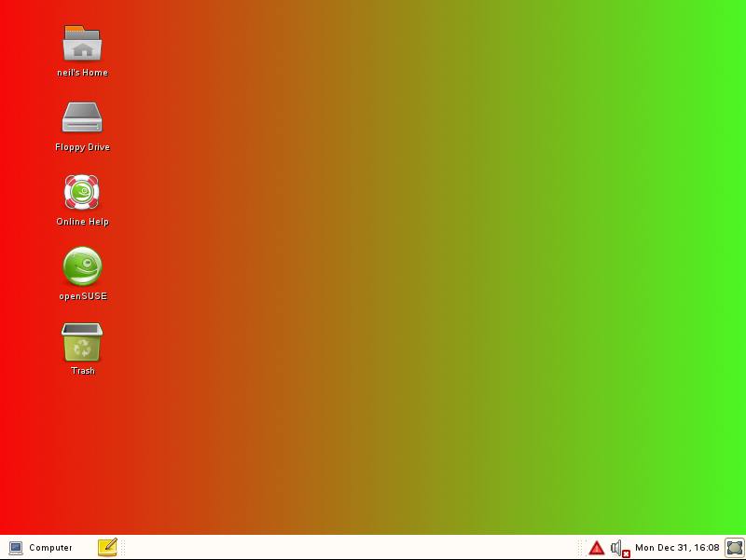Click the speaker icon in the system tray

(x=616, y=547)
